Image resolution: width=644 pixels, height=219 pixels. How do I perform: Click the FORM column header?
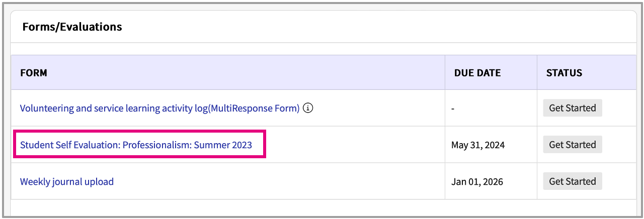(34, 73)
